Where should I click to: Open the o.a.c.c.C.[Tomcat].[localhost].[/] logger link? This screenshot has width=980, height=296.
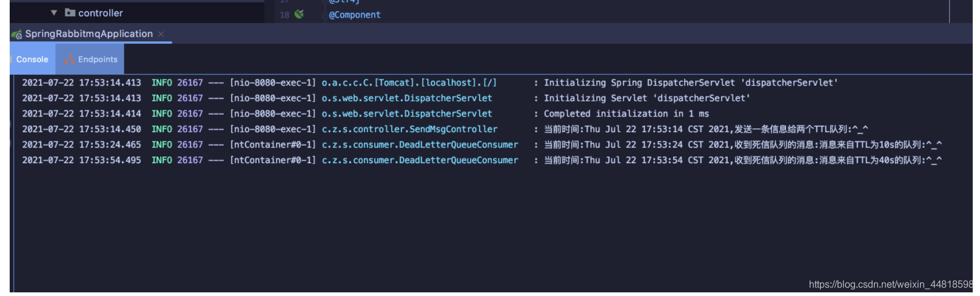tap(409, 82)
